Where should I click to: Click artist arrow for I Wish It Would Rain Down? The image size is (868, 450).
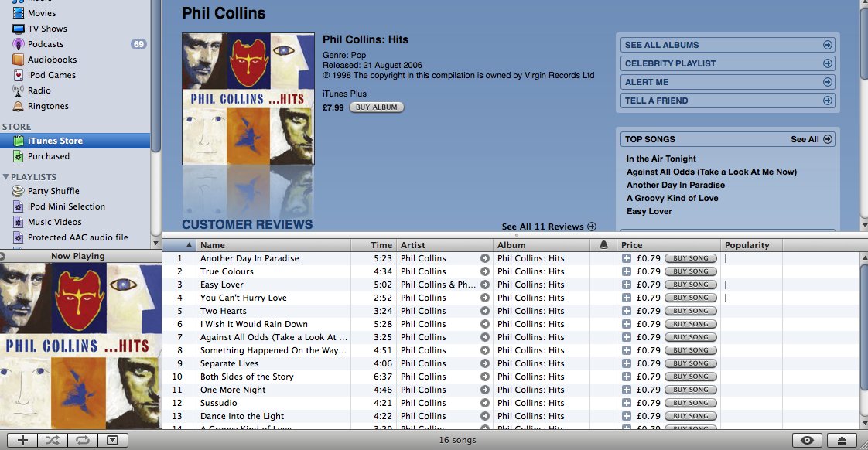(485, 324)
